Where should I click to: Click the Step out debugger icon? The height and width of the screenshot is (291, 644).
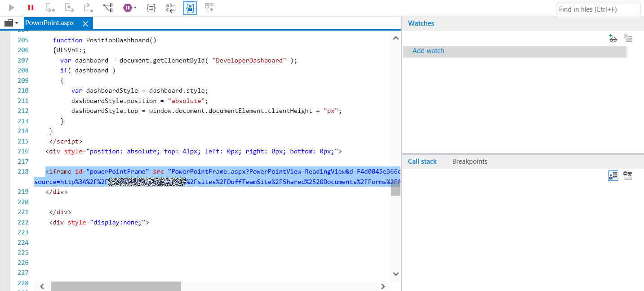88,8
